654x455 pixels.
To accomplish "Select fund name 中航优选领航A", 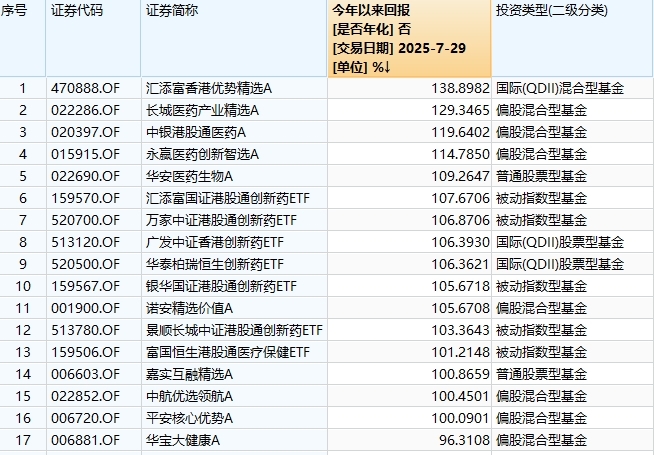I will pyautogui.click(x=189, y=396).
